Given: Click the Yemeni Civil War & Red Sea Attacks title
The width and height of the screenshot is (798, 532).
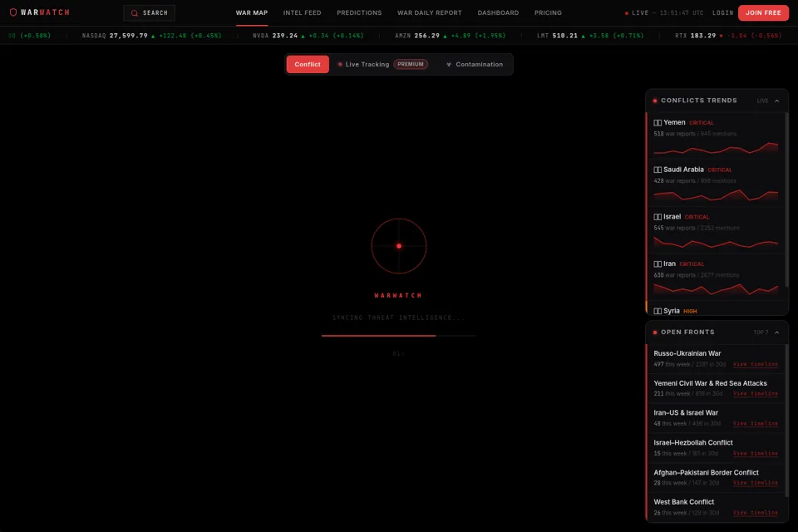Looking at the screenshot, I should (710, 383).
